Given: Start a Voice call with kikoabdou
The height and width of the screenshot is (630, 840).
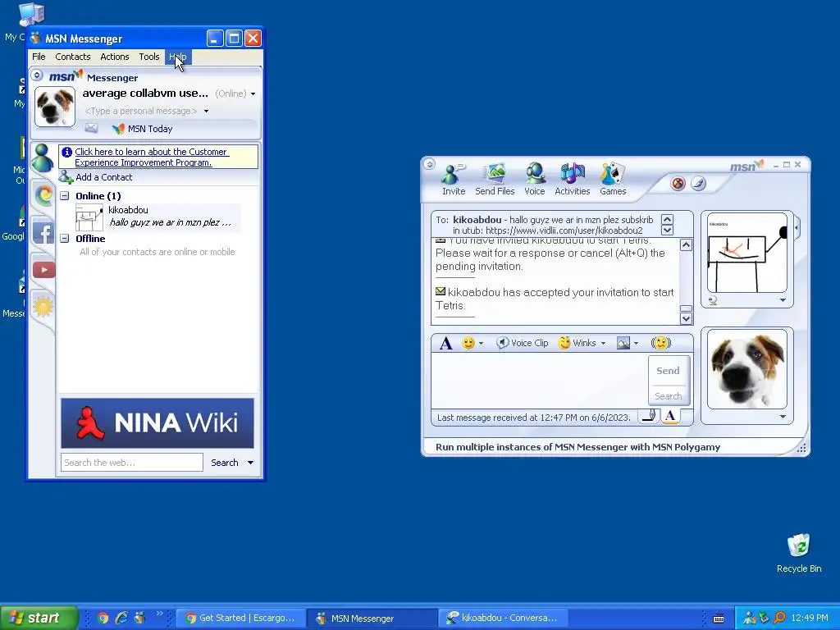Looking at the screenshot, I should click(535, 180).
